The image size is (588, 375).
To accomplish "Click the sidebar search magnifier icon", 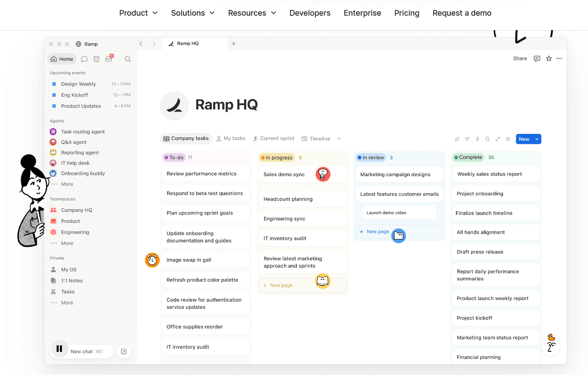I will point(128,59).
